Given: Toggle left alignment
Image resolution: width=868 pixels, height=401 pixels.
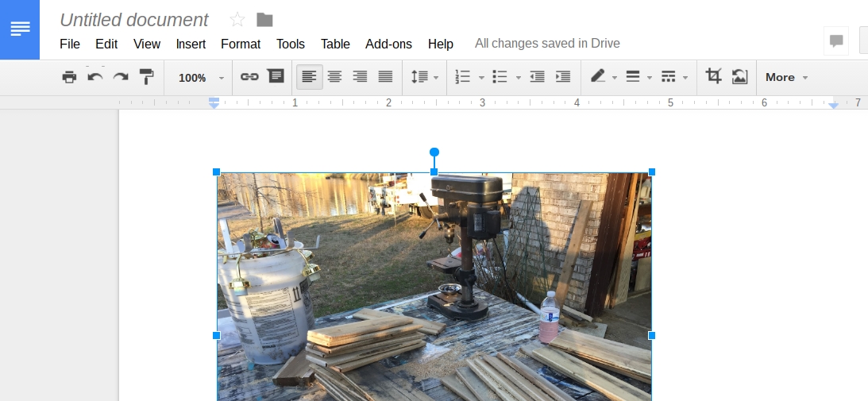Looking at the screenshot, I should 310,77.
